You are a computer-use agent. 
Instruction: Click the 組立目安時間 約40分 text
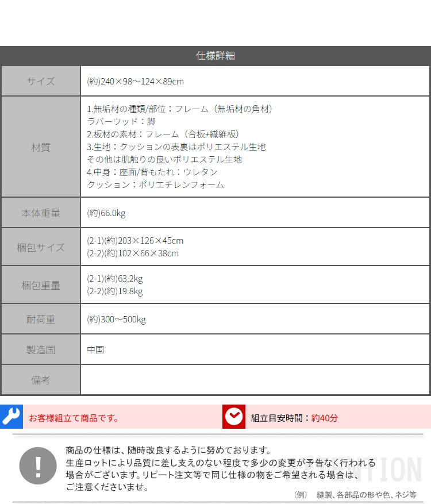tap(294, 418)
